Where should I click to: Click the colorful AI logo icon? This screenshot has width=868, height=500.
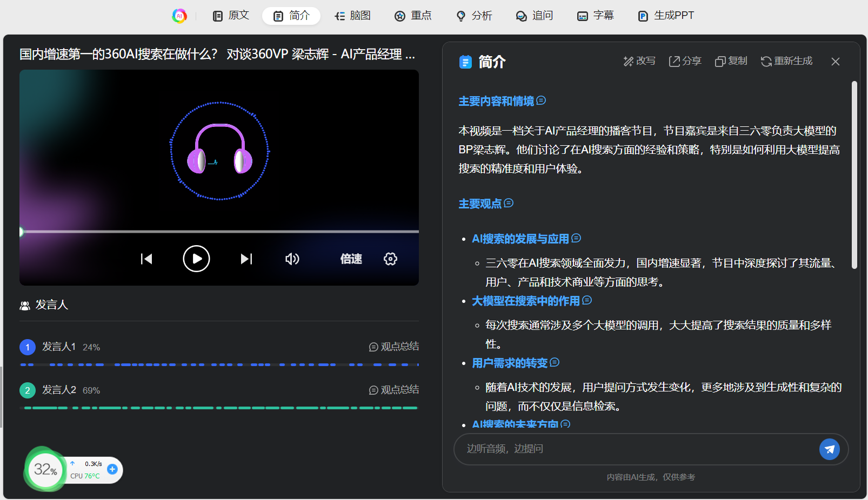(179, 16)
